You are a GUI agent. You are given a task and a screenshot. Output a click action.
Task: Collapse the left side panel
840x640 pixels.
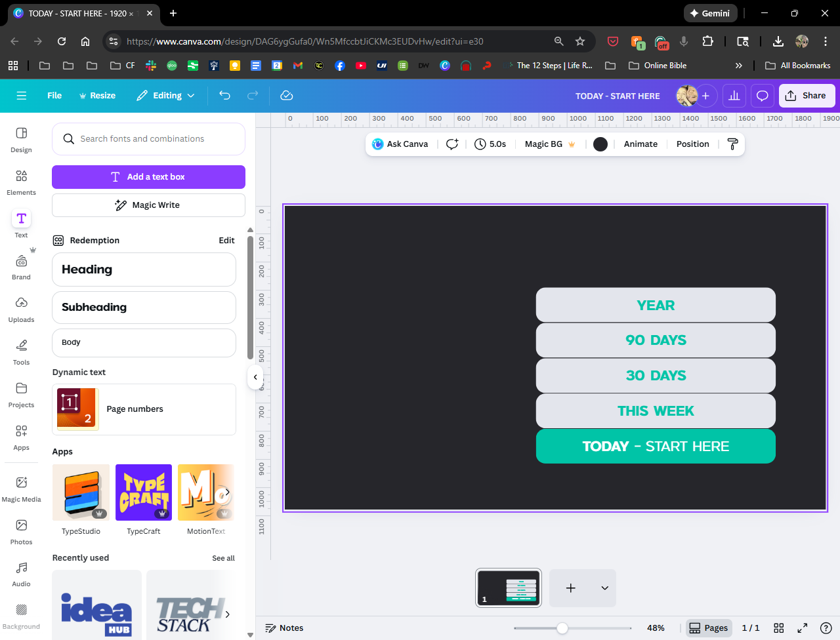[255, 377]
